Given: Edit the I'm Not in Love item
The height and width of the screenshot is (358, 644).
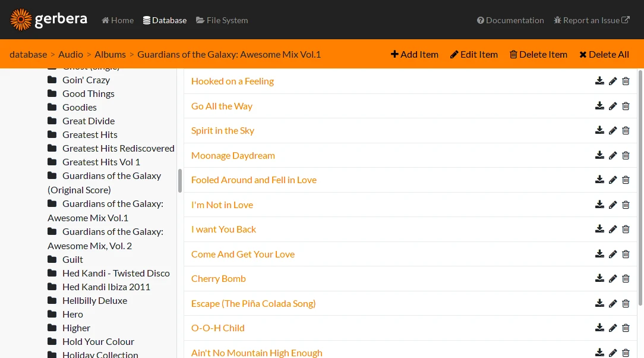Looking at the screenshot, I should pos(613,205).
